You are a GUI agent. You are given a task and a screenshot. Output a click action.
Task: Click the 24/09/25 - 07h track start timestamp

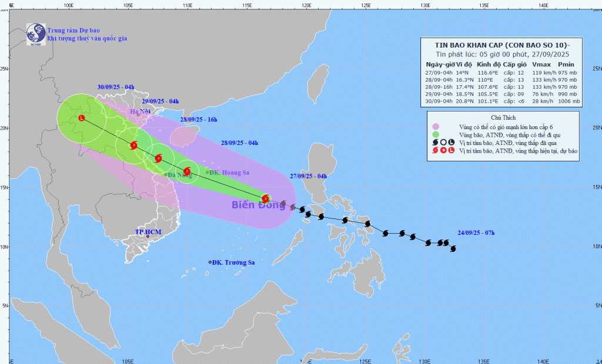click(x=476, y=233)
